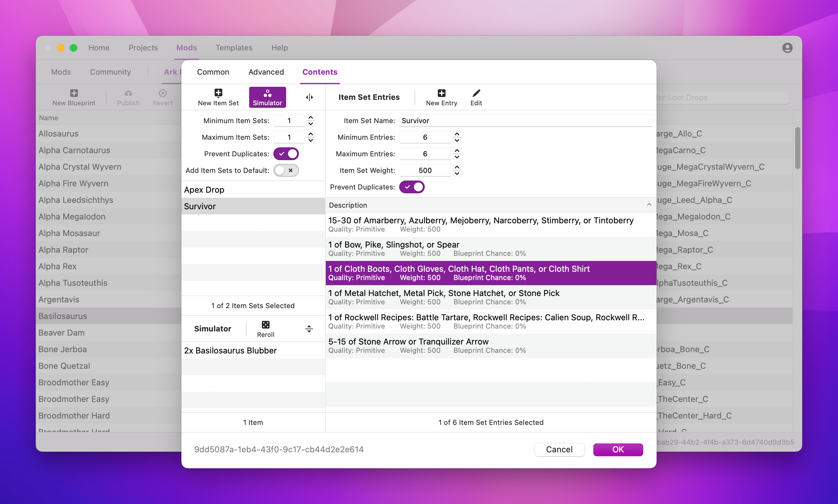Viewport: 838px width, 504px height.
Task: Click the Edit pencil icon
Action: tap(476, 93)
